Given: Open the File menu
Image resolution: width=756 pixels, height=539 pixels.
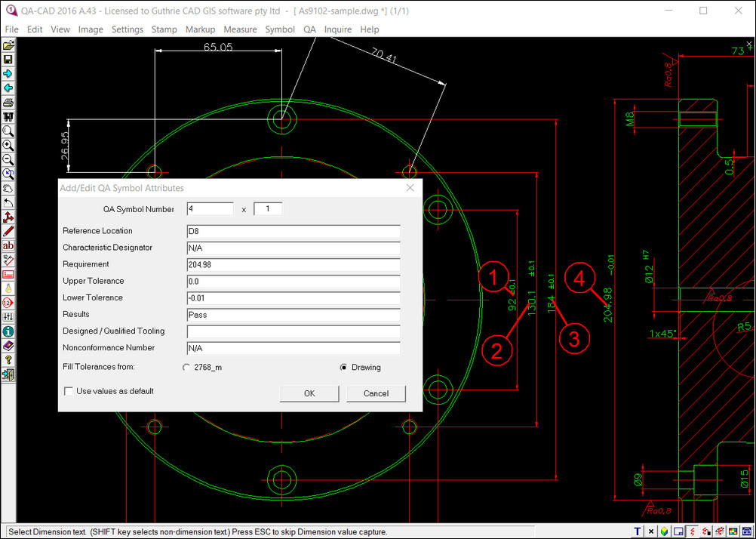Looking at the screenshot, I should click(11, 29).
